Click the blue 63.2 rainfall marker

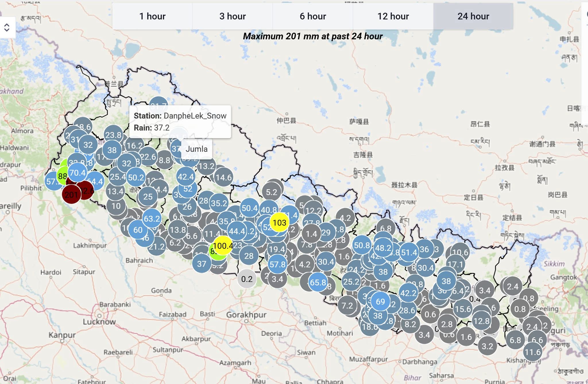152,219
